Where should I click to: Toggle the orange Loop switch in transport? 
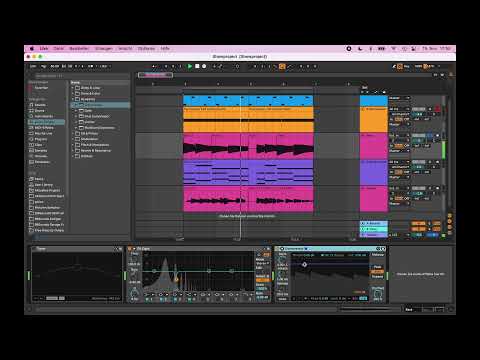282,66
